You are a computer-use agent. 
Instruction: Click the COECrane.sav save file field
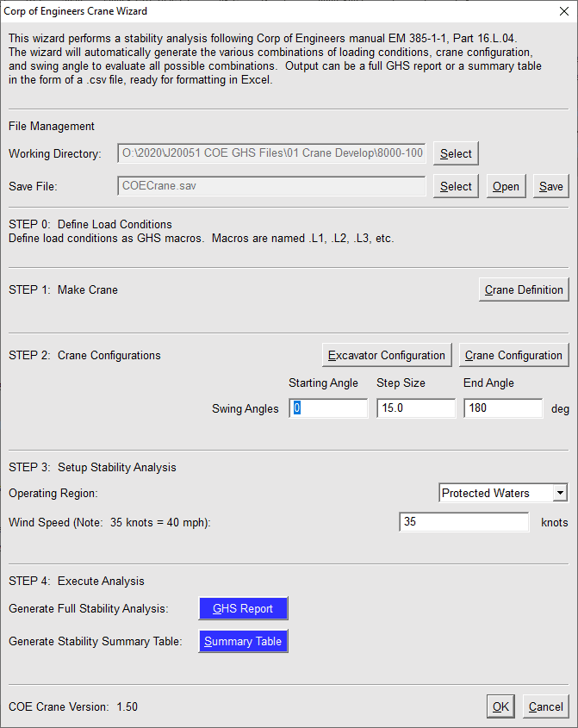click(271, 186)
